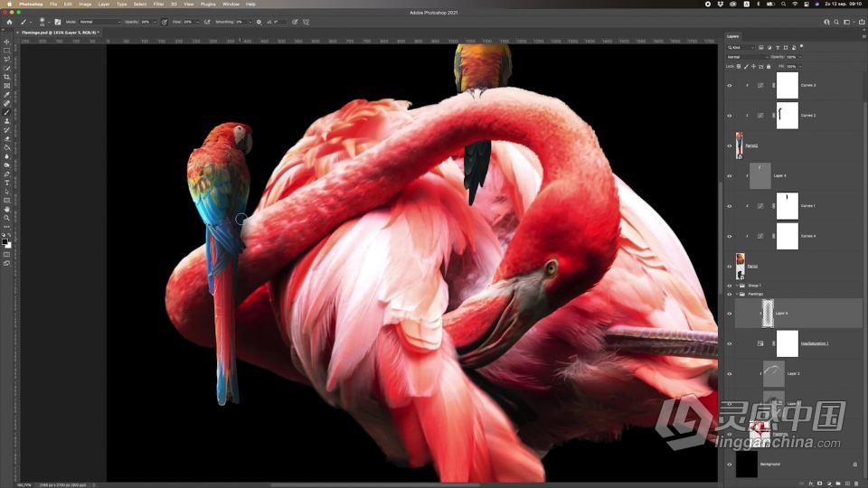Click the foreground color swatch
The height and width of the screenshot is (488, 868).
tap(5, 242)
